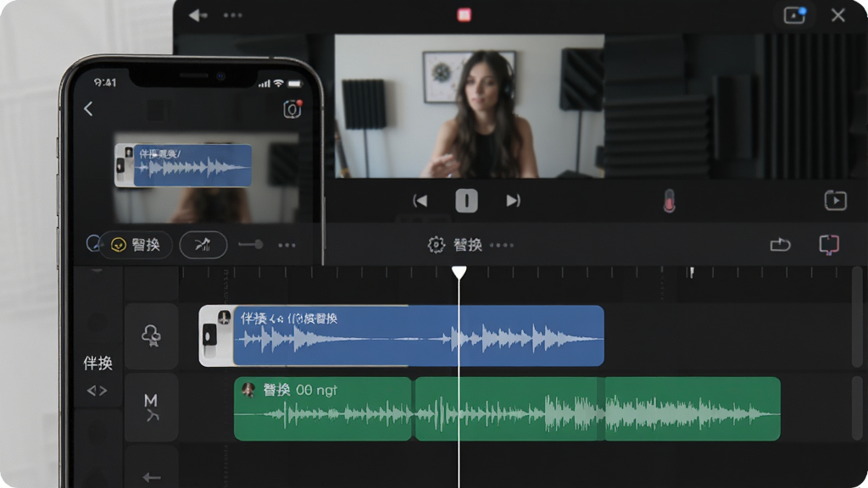
Task: Tap the phone camera icon with red dot
Action: coord(292,109)
